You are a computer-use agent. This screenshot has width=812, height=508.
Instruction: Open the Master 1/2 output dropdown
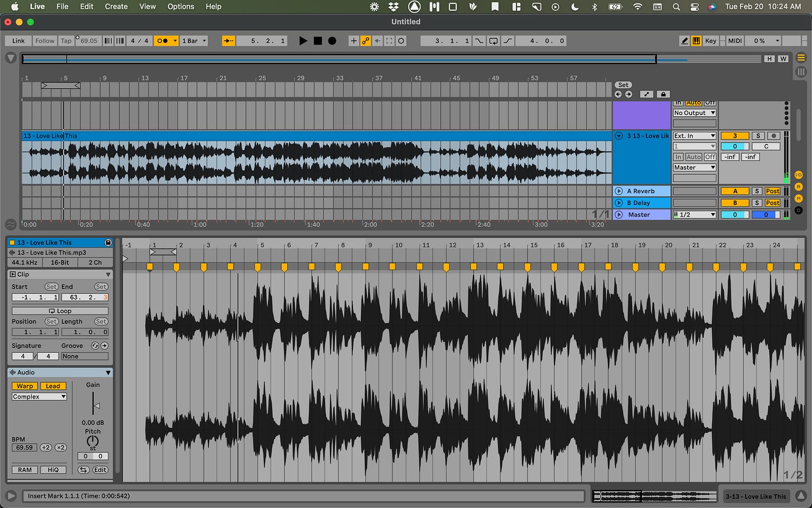694,214
